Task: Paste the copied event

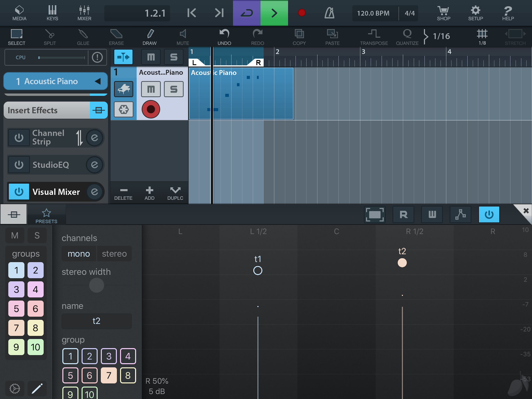Action: click(x=332, y=37)
